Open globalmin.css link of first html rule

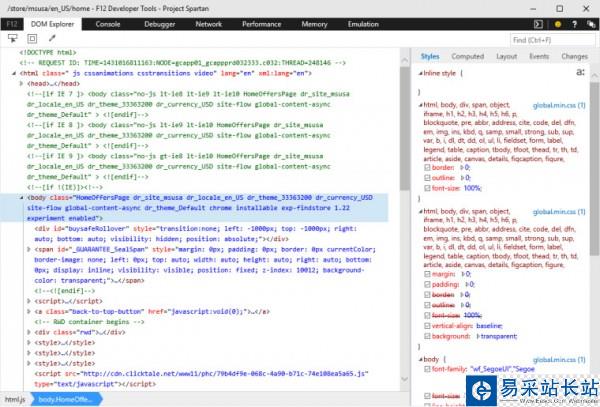click(559, 105)
